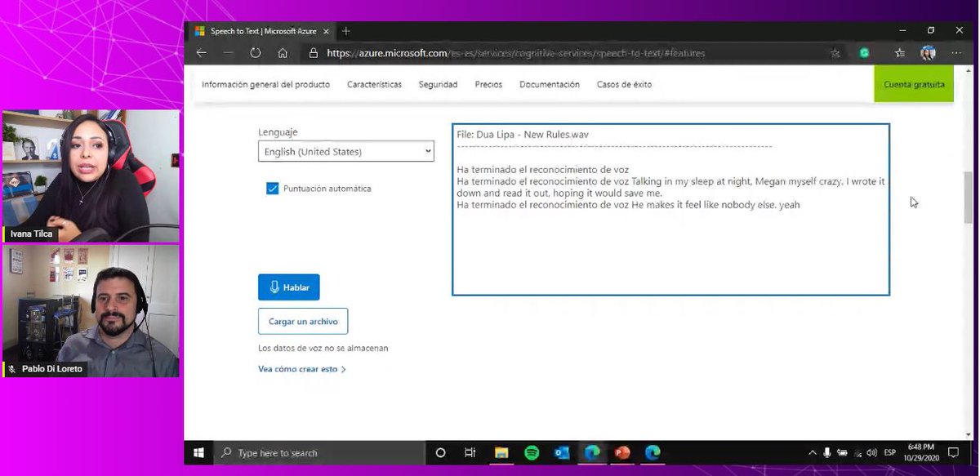Open the second Edge icon on the taskbar
980x476 pixels.
tap(653, 452)
